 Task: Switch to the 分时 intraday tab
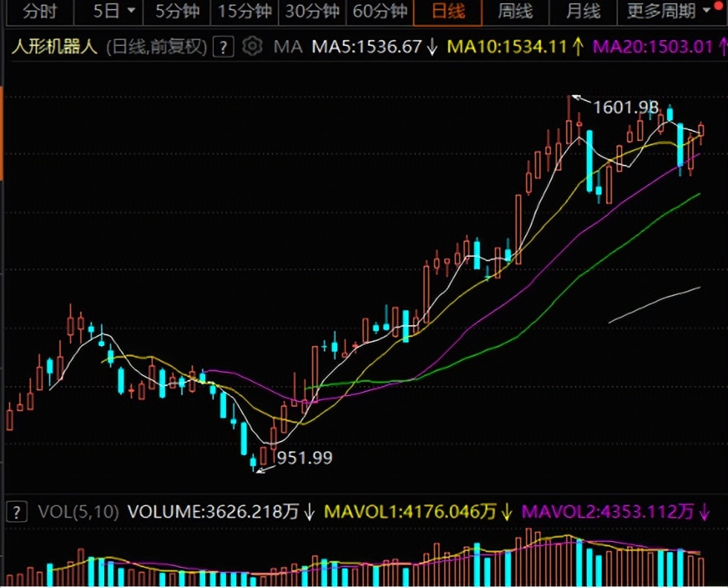point(39,11)
